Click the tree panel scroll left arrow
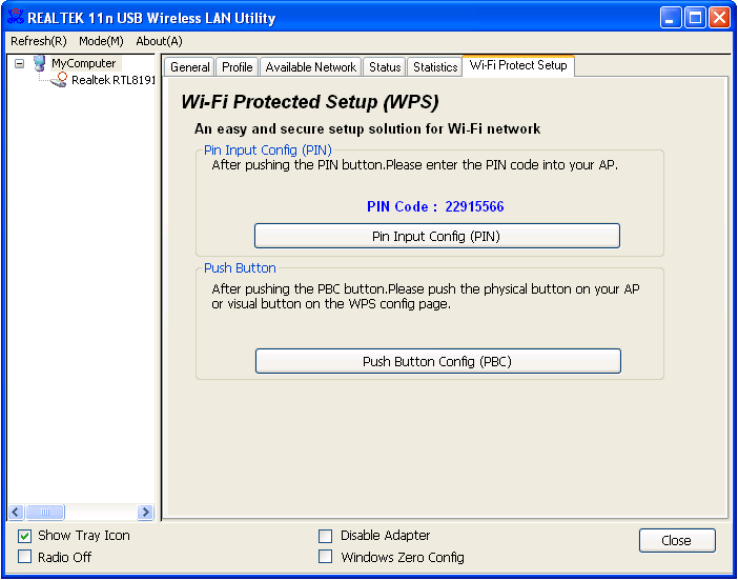Image resolution: width=738 pixels, height=580 pixels. click(16, 512)
